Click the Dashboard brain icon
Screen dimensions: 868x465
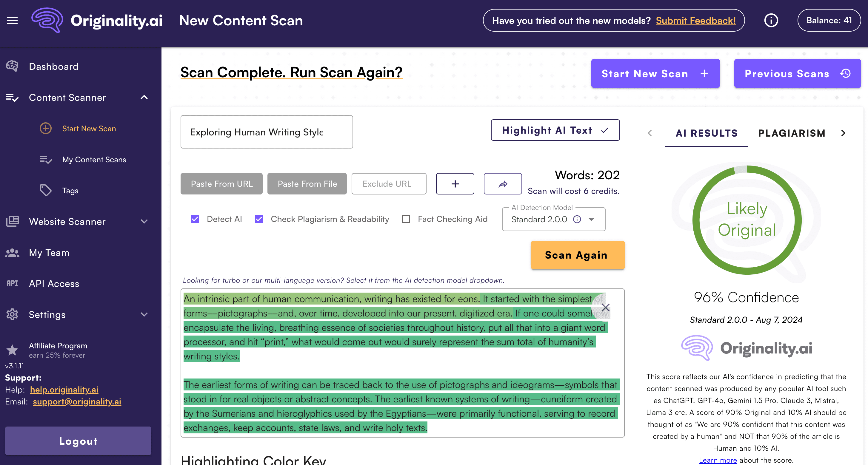(13, 66)
